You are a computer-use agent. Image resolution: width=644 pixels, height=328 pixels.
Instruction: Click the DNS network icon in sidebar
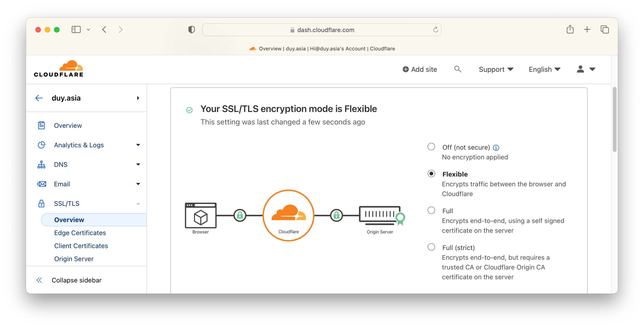point(41,164)
